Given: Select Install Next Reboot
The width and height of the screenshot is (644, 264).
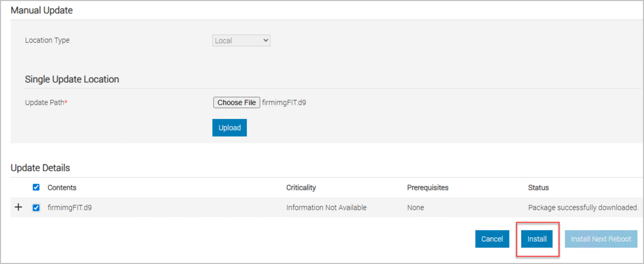Looking at the screenshot, I should [601, 239].
